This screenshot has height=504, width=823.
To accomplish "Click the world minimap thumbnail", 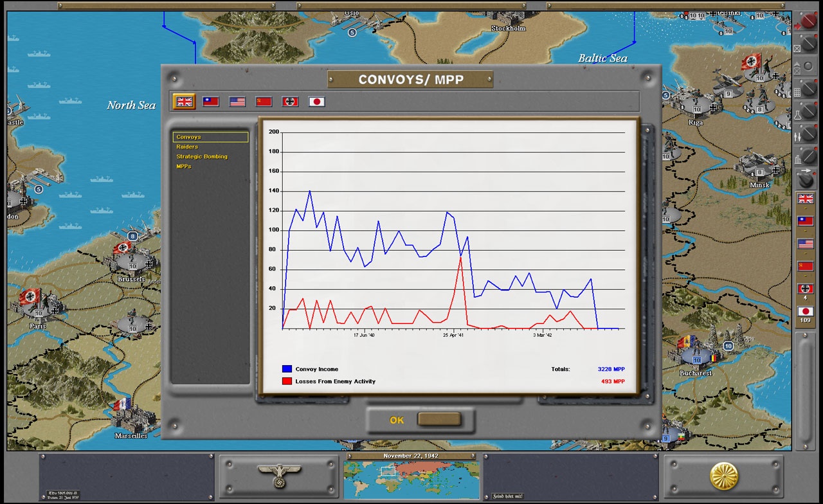I will (411, 479).
